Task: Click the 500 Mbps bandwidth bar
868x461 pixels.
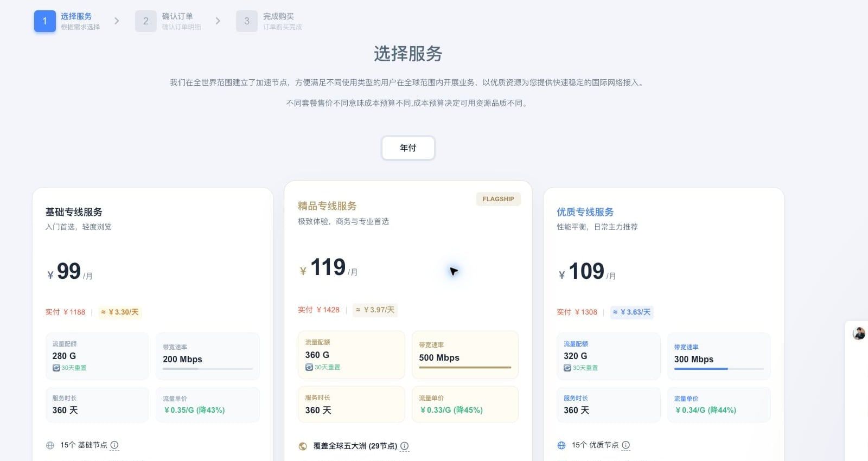Action: click(465, 367)
